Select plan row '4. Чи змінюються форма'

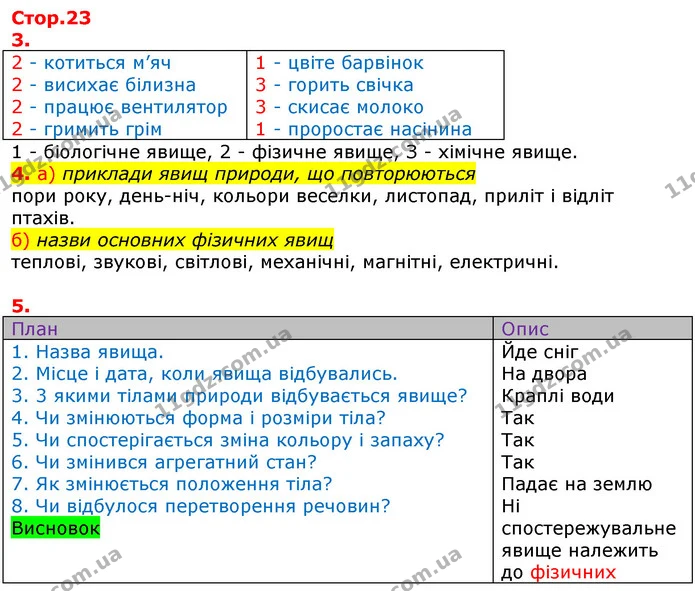tap(199, 418)
